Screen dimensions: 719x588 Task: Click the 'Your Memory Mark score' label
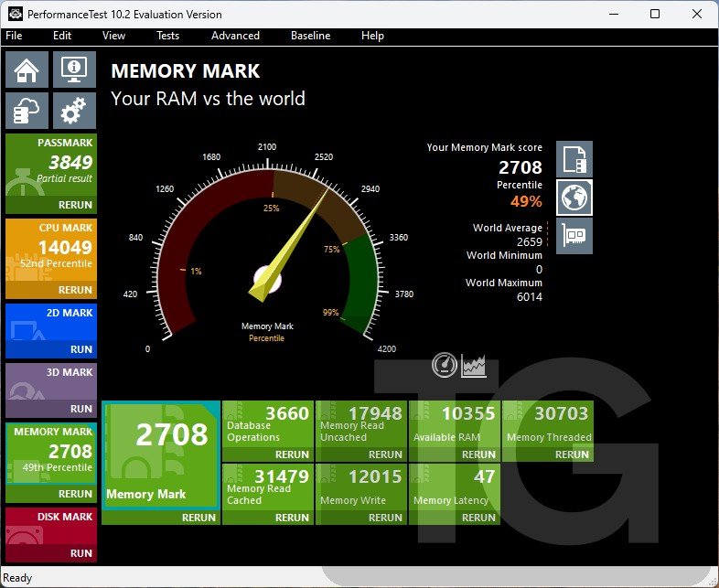(484, 147)
